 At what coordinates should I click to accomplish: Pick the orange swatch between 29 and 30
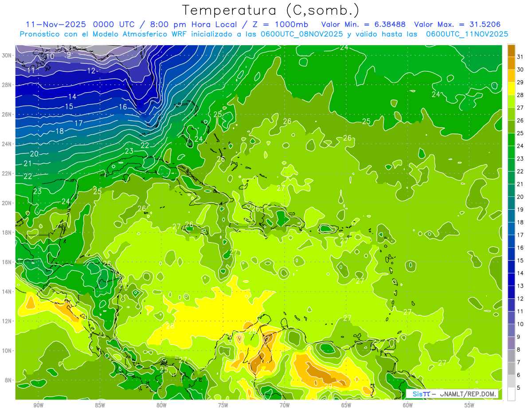coord(511,76)
